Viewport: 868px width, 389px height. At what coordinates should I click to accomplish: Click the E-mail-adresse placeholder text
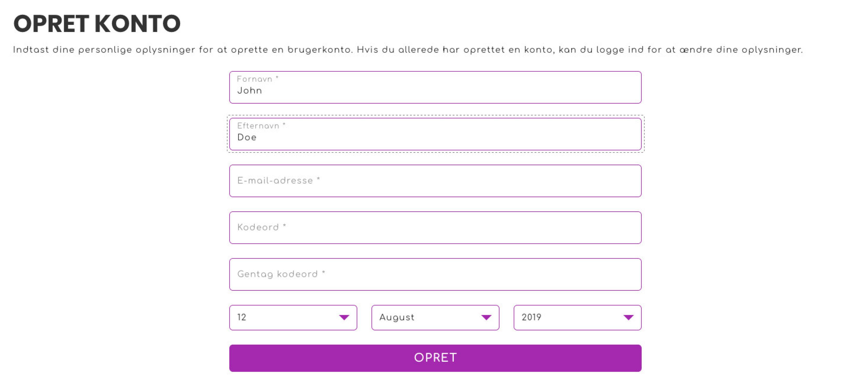click(279, 181)
